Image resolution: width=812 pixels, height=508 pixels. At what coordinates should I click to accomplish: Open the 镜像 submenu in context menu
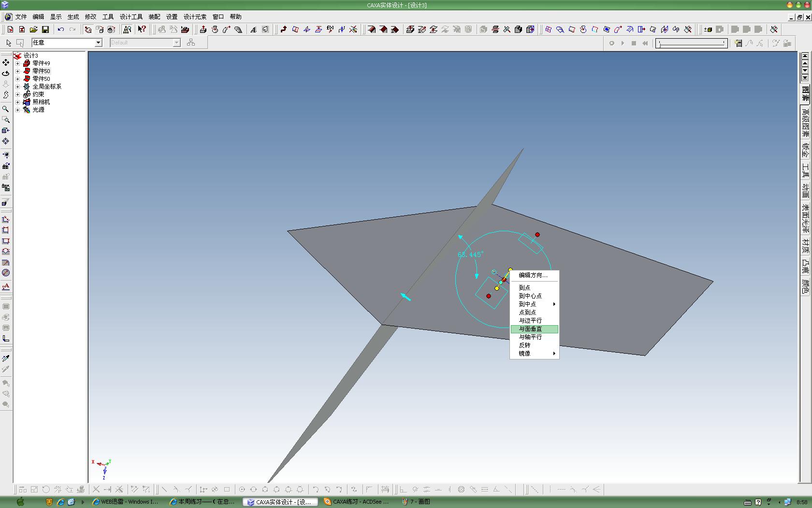[535, 354]
